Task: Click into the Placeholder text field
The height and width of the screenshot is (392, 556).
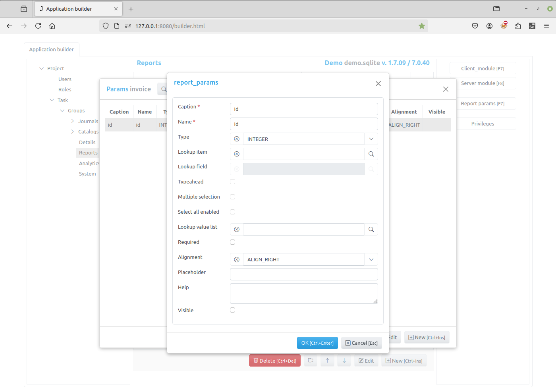Action: click(x=304, y=274)
